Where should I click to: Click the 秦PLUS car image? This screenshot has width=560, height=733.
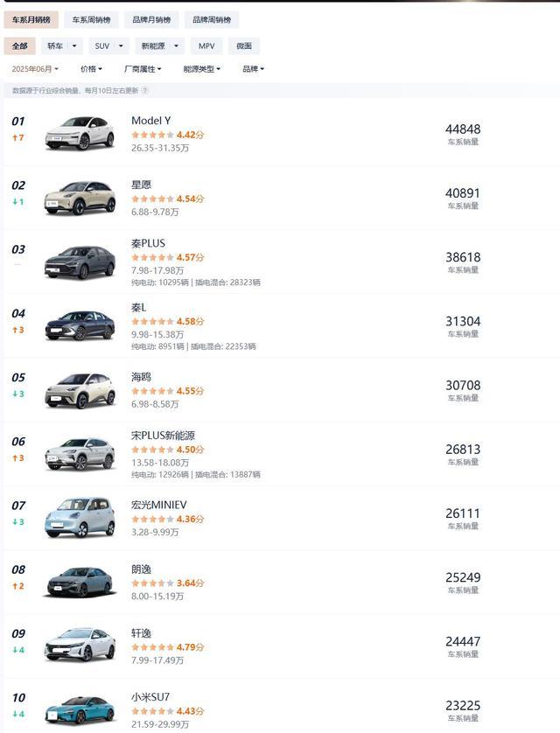click(79, 262)
